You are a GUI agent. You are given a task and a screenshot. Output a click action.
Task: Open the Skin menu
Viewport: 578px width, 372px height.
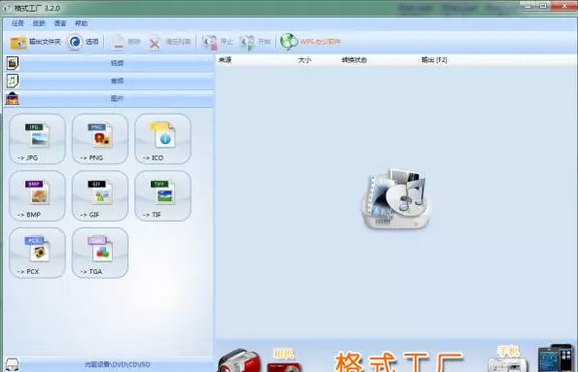pyautogui.click(x=39, y=23)
